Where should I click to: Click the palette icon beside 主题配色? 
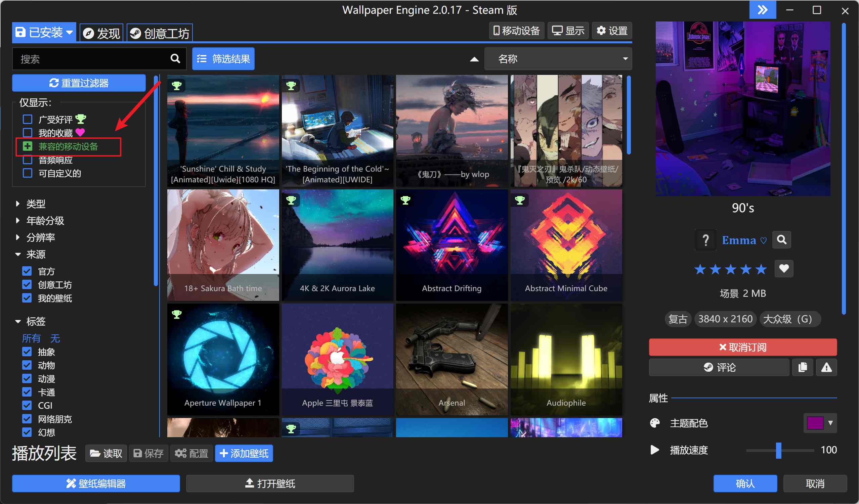655,423
